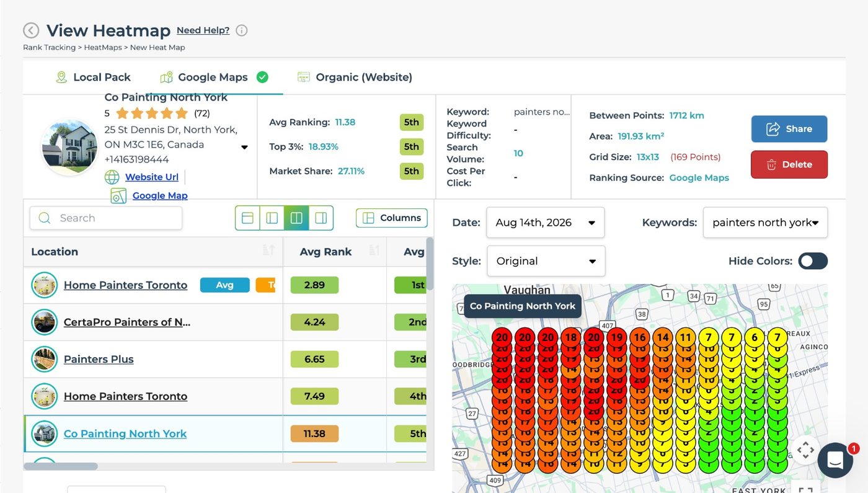The height and width of the screenshot is (493, 868).
Task: Click the top-row map pin showing 18
Action: tap(570, 338)
